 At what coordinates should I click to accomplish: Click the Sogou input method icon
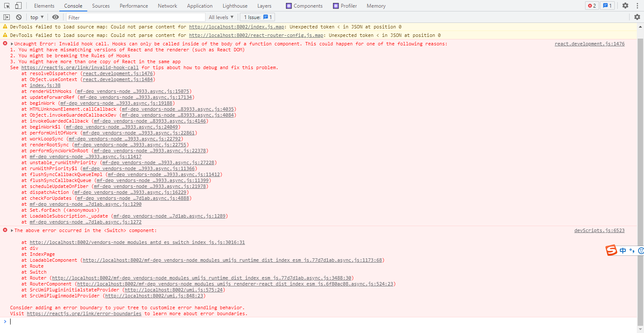611,250
